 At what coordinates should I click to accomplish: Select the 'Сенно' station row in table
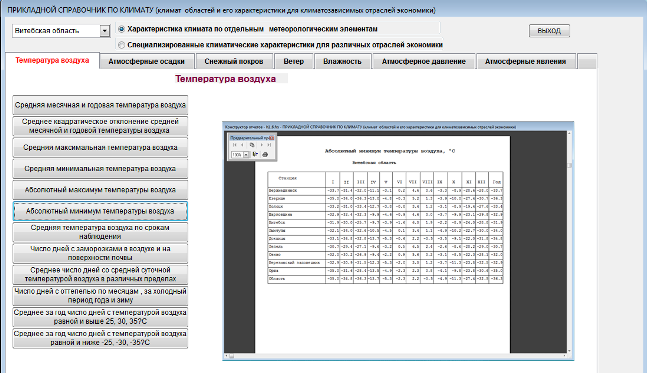coord(385,254)
